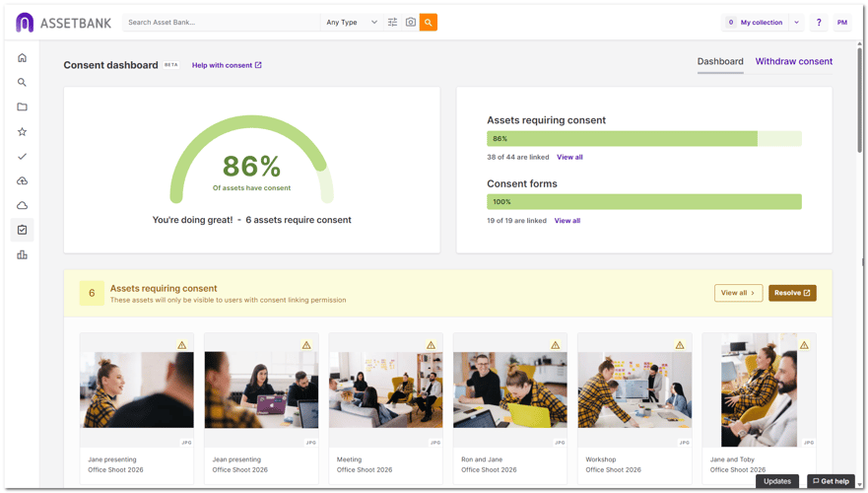The height and width of the screenshot is (493, 868).
Task: Click the "38 of 44 are linked" text
Action: (518, 158)
